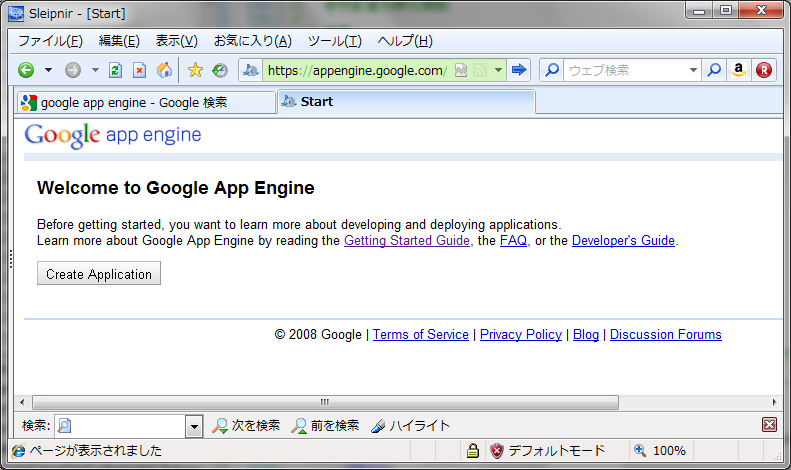Open the ファイル(F) menu
The height and width of the screenshot is (470, 791).
pos(50,41)
